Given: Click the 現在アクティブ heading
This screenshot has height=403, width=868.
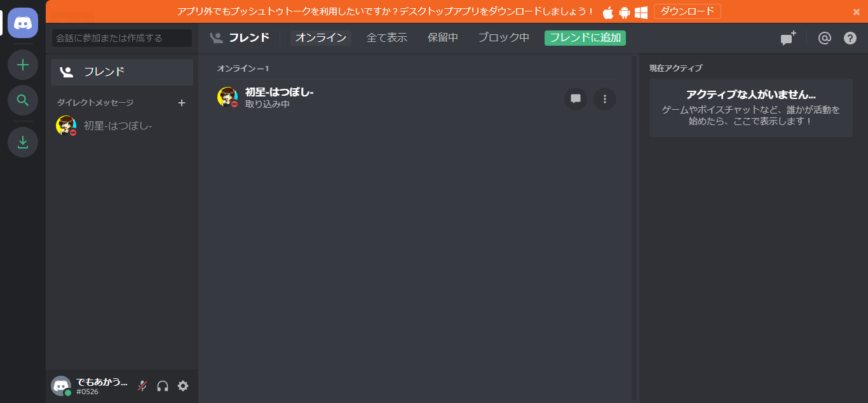Looking at the screenshot, I should pyautogui.click(x=675, y=69).
